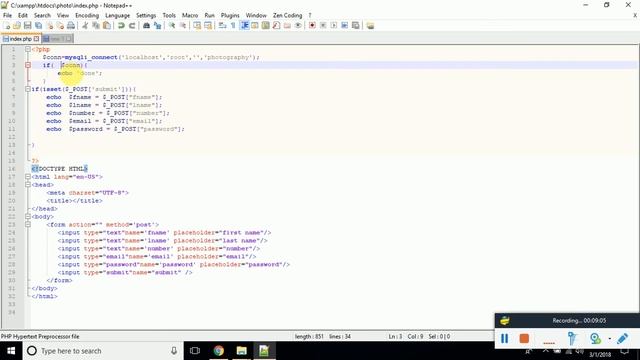Click the Task View taskbar button
Screen dimensions: 640x360
195,351
